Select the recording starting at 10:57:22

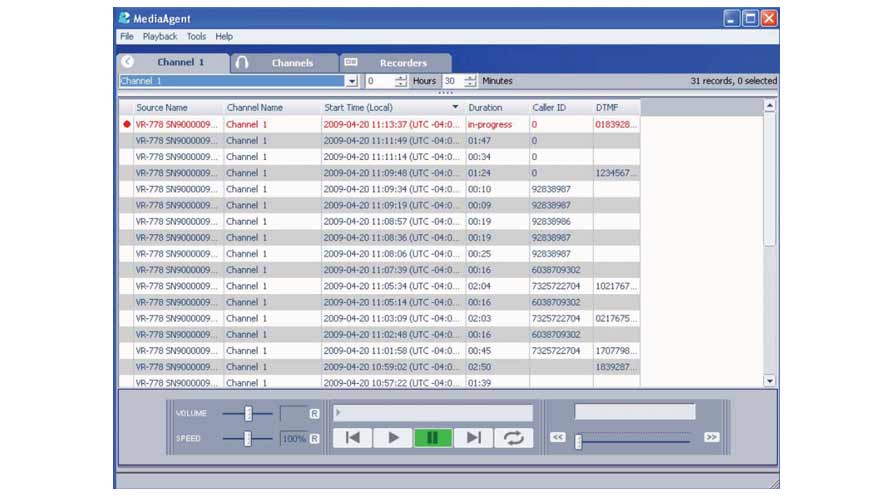point(379,383)
